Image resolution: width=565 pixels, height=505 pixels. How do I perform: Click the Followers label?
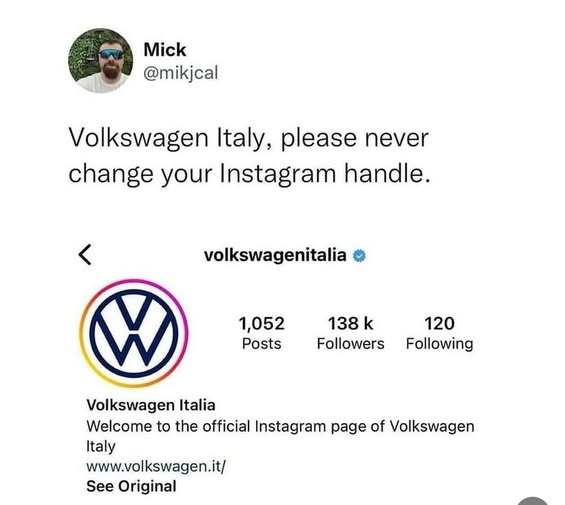[x=351, y=344]
